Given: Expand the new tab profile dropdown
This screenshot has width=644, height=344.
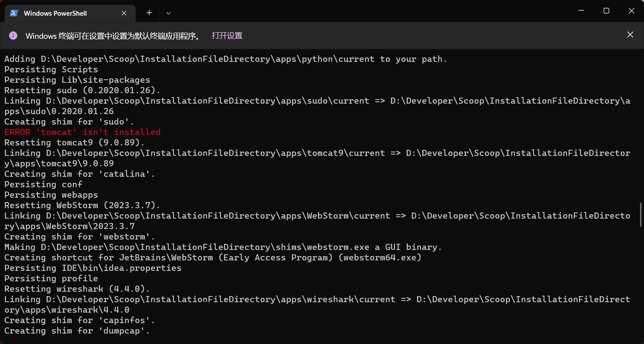Looking at the screenshot, I should click(x=169, y=13).
